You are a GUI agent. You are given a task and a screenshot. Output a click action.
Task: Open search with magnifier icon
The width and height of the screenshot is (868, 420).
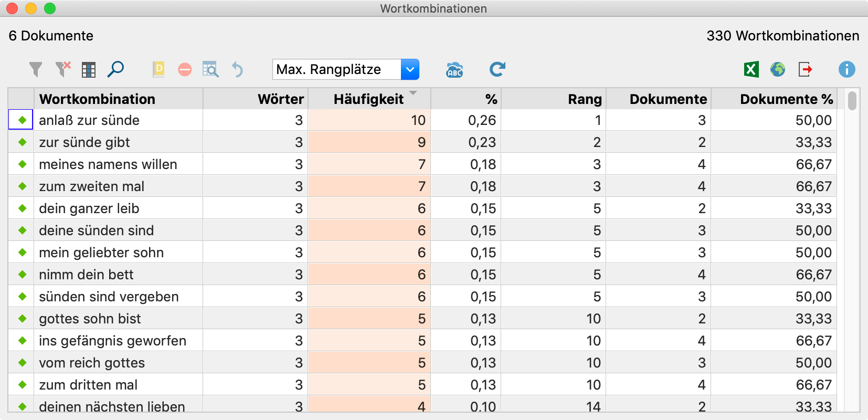pyautogui.click(x=115, y=69)
